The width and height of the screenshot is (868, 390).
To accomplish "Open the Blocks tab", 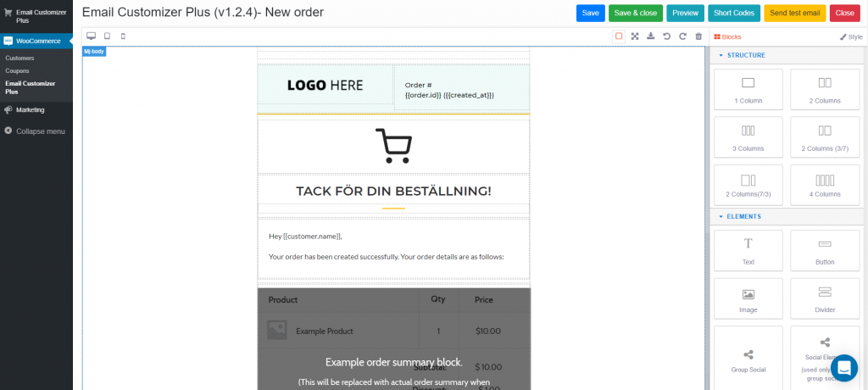I will tap(727, 37).
